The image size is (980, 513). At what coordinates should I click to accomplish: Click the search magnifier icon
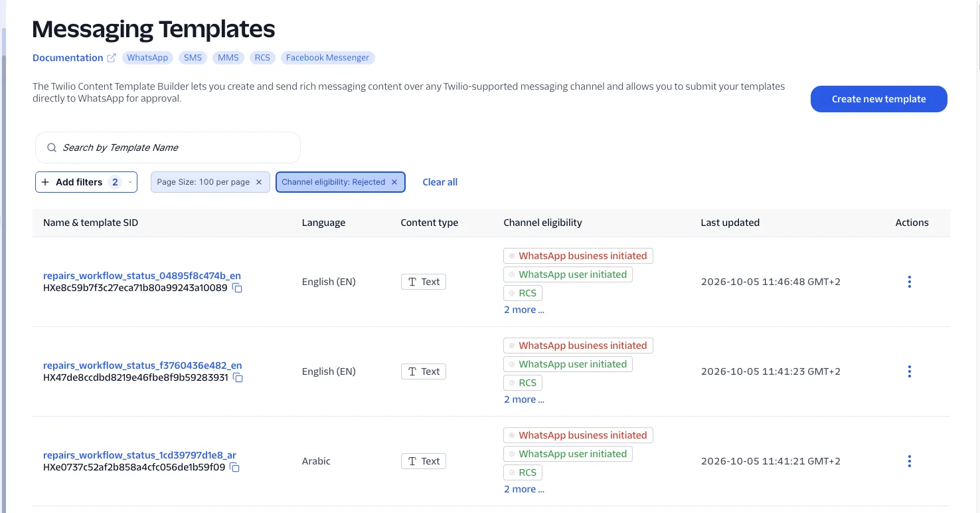point(52,148)
